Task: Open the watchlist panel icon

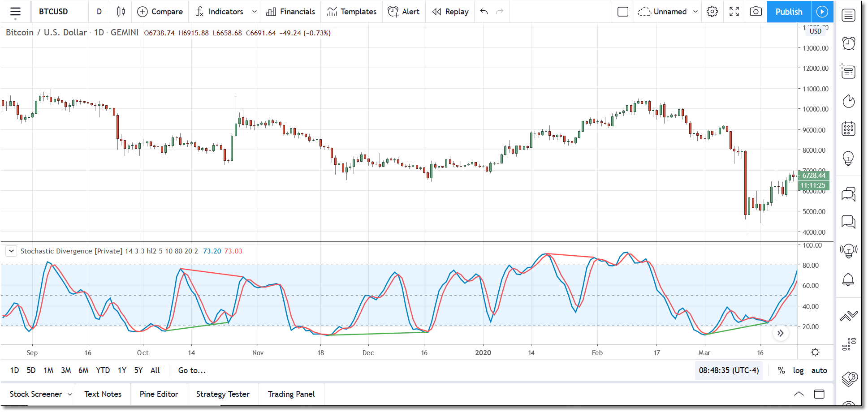Action: 848,15
